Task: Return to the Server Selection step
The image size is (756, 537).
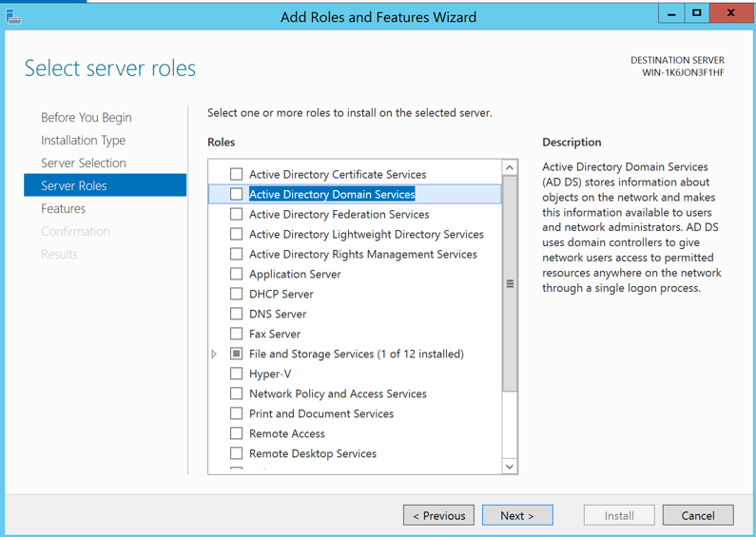Action: 83,163
